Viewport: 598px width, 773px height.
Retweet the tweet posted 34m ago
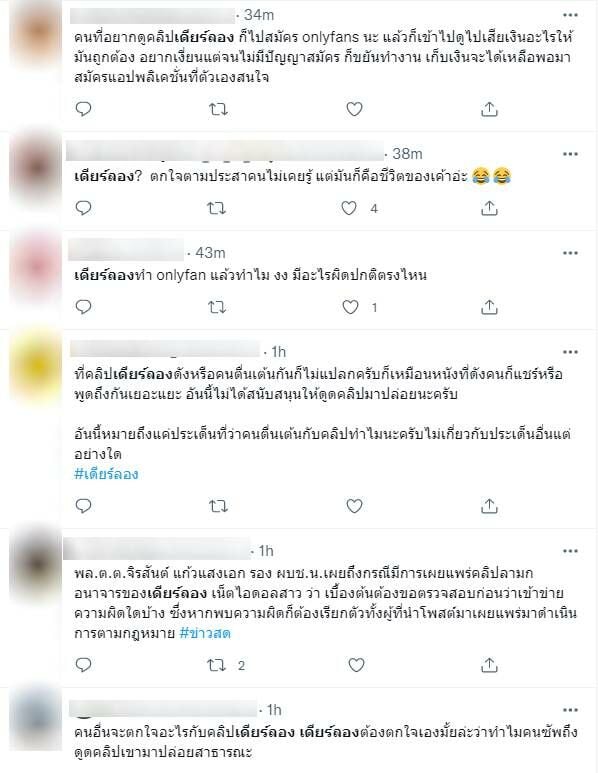(218, 109)
